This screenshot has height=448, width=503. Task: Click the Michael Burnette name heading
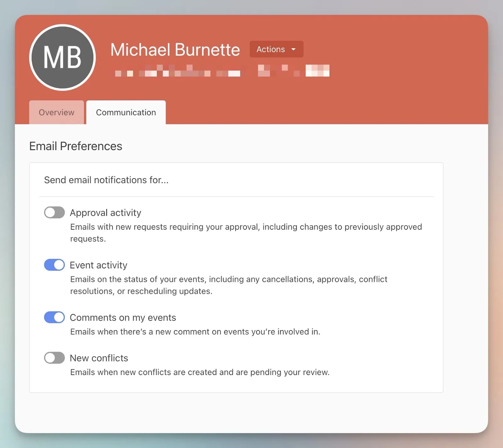tap(175, 50)
